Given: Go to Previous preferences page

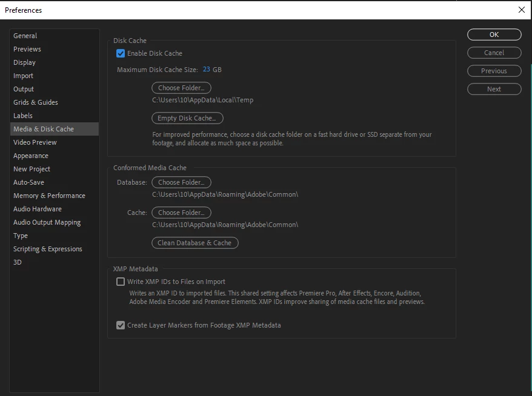Looking at the screenshot, I should [494, 71].
